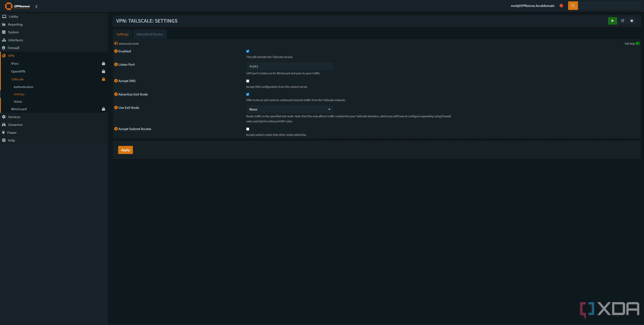
Task: Toggle advanced mode switch
Action: pyautogui.click(x=116, y=43)
